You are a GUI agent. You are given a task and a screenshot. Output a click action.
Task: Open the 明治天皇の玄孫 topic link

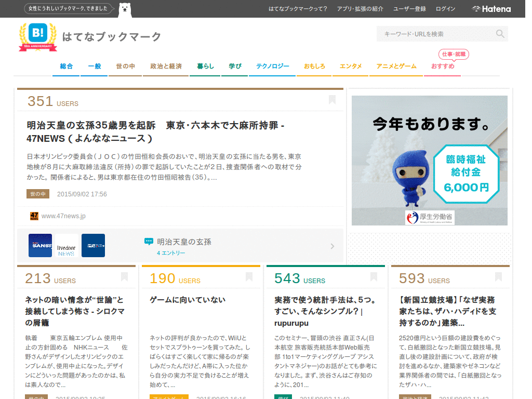pos(184,242)
